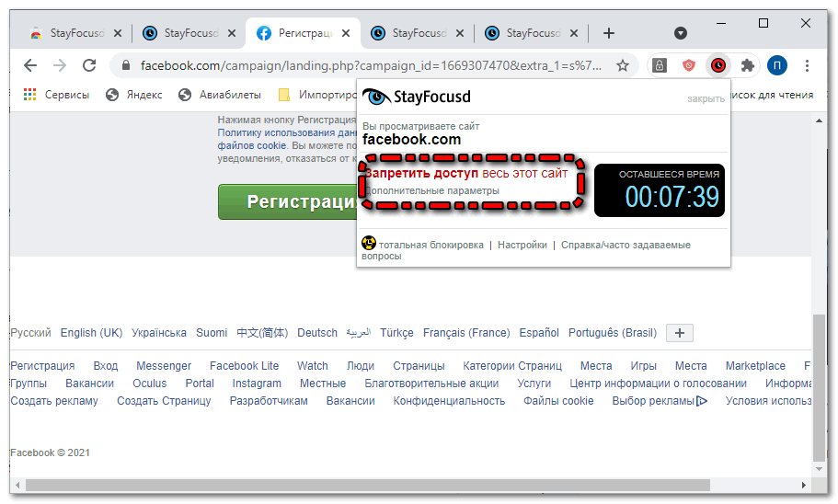Go back using the back arrow
This screenshot has height=504, width=838.
(x=30, y=65)
